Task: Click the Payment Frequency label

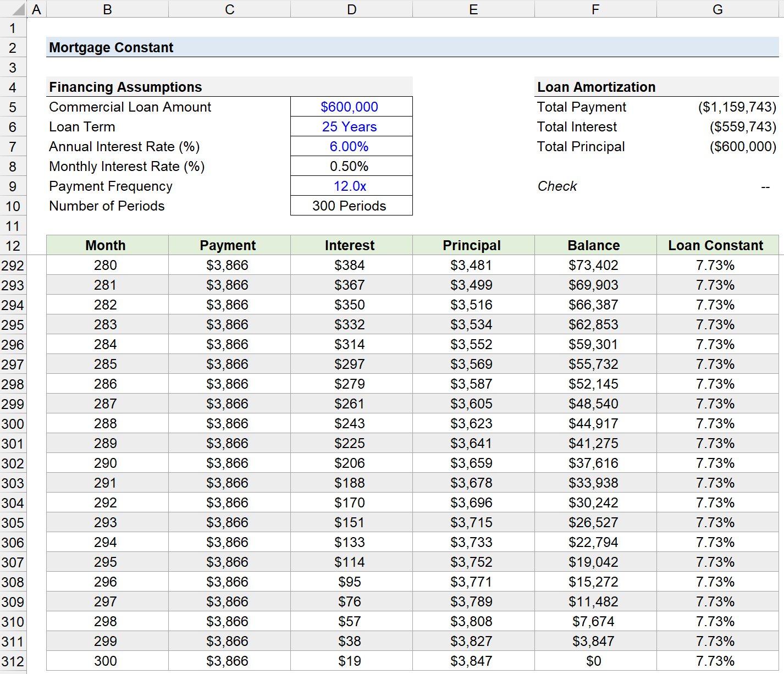Action: [x=111, y=186]
